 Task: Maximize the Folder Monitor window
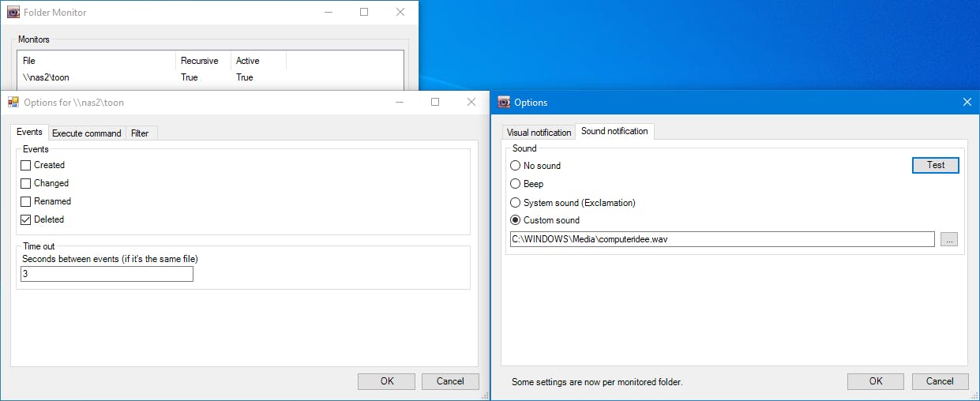pyautogui.click(x=364, y=12)
